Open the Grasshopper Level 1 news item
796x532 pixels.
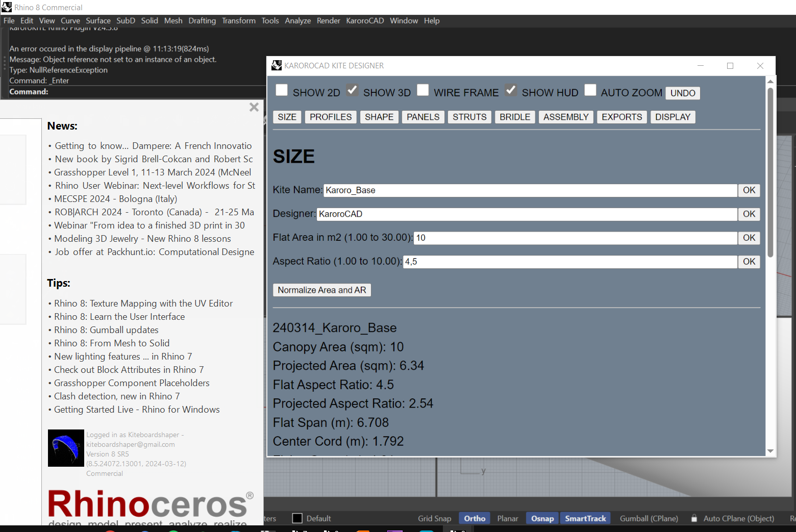pos(153,172)
